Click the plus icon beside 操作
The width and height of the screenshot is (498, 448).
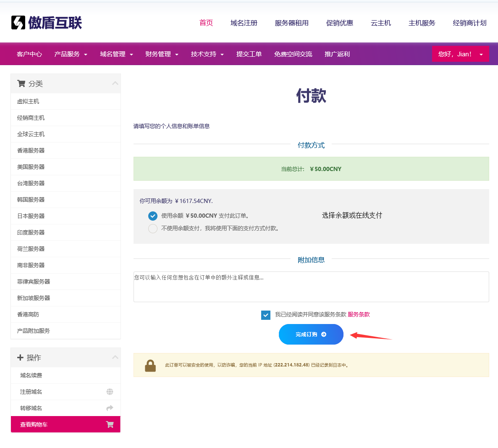pos(20,358)
